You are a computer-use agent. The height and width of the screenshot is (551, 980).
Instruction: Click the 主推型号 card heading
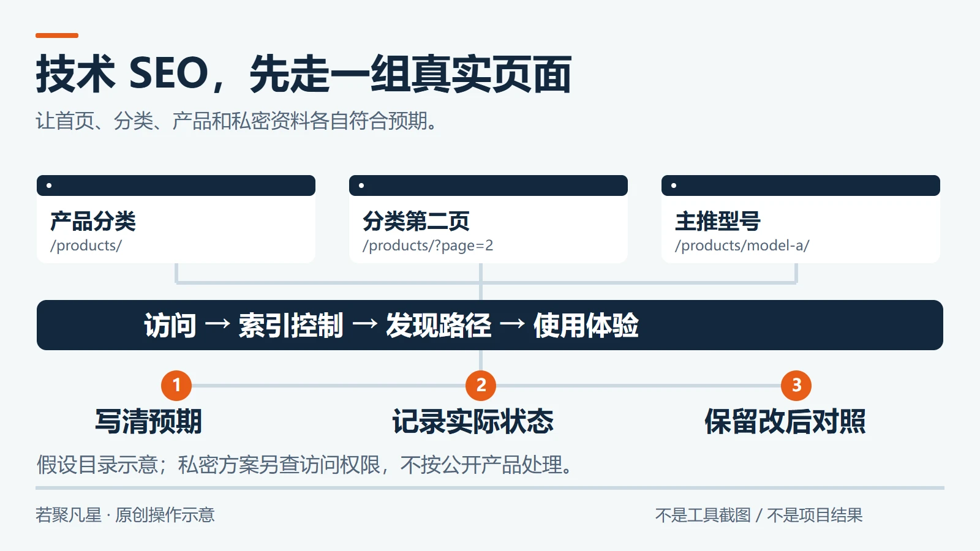click(718, 221)
